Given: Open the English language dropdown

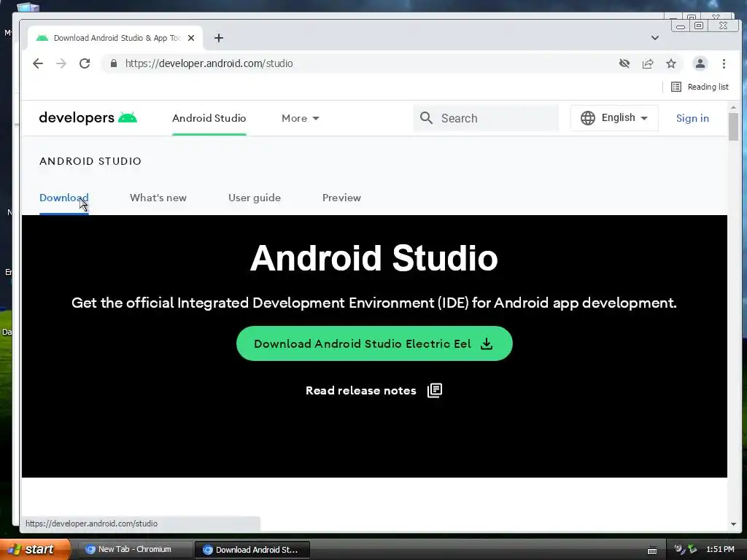Looking at the screenshot, I should (x=614, y=117).
